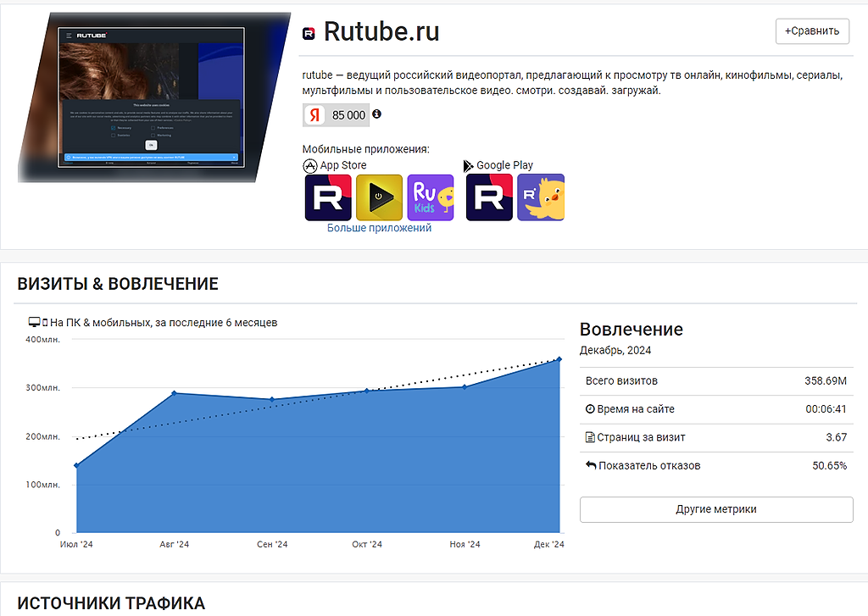Click the Страниц за визит label
Screen dimensions: 868x616
click(x=641, y=437)
